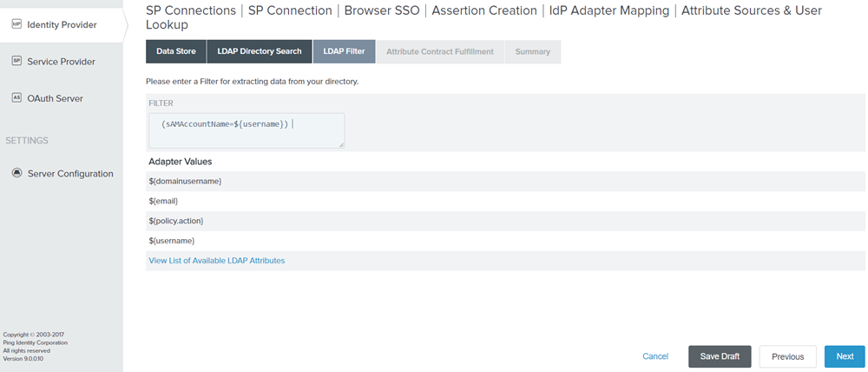Proceed with the Next button

pyautogui.click(x=845, y=356)
